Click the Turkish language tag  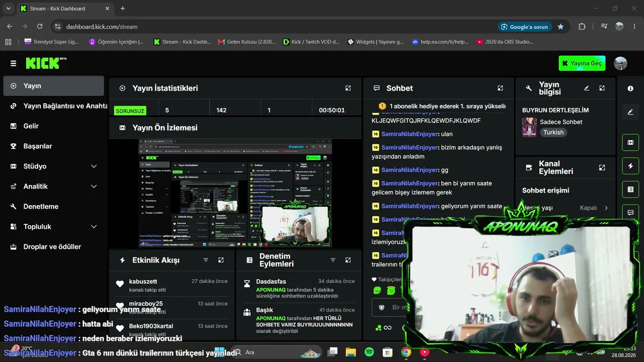click(553, 132)
